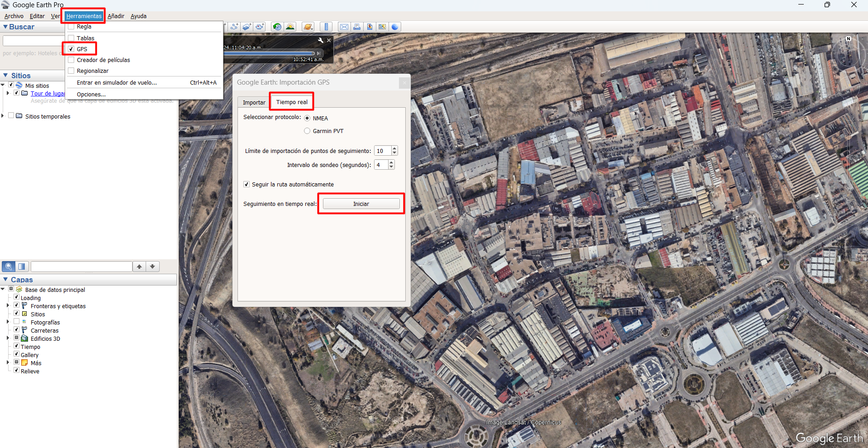868x448 pixels.
Task: Expand Sitios temporales folder
Action: [3, 116]
